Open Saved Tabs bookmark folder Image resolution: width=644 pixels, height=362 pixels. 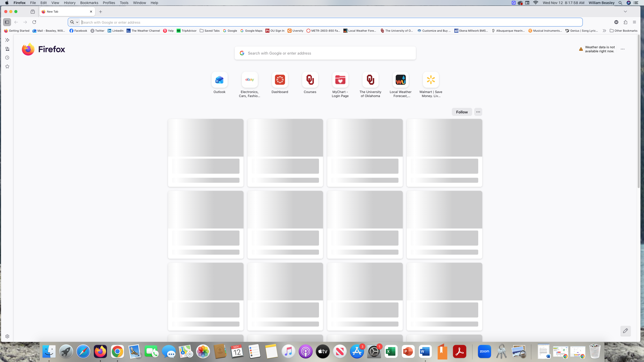210,31
